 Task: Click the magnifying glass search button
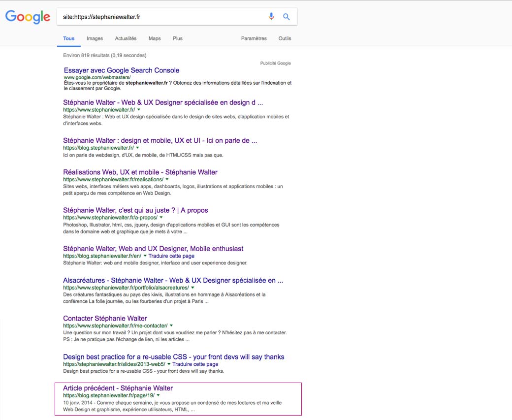[287, 17]
